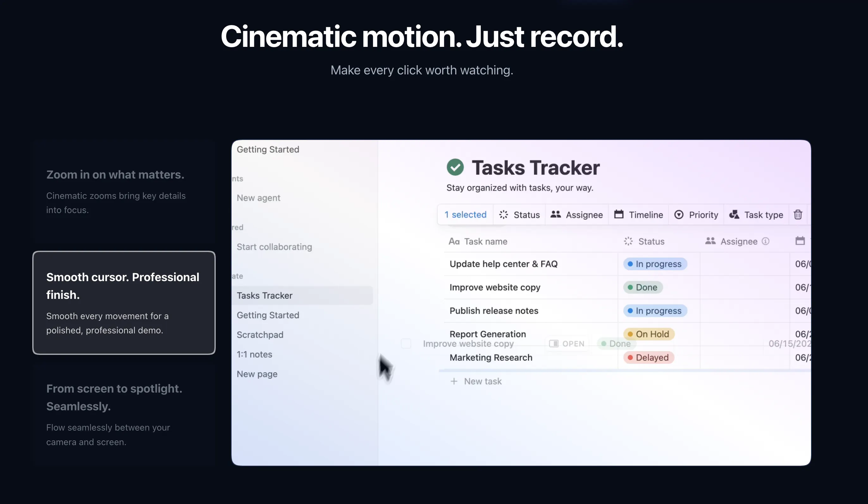868x504 pixels.
Task: Open 'Delayed' status of Marketing Research
Action: [648, 357]
